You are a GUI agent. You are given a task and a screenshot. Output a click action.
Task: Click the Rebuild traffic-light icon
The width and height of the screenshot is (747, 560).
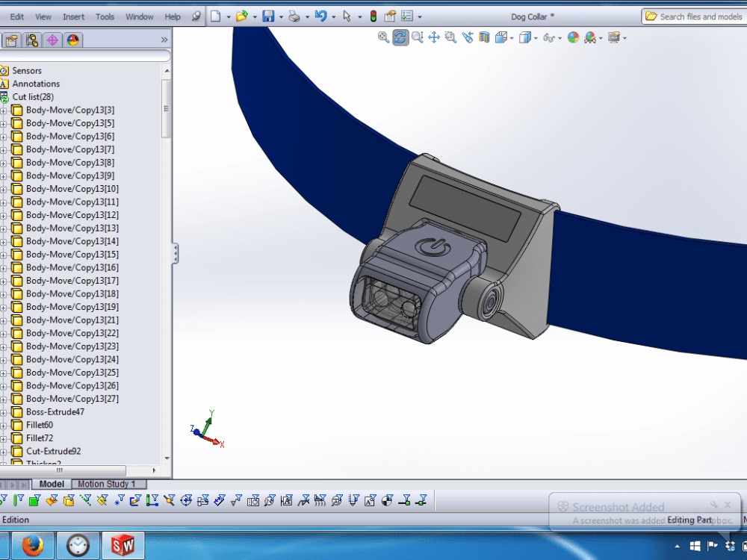[x=372, y=15]
